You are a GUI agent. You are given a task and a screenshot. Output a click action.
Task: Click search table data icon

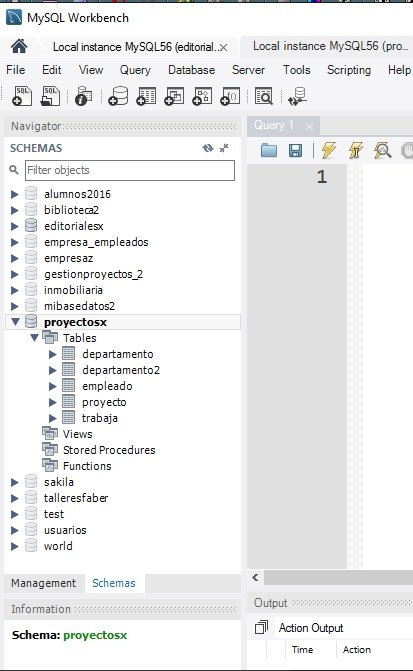click(x=264, y=96)
